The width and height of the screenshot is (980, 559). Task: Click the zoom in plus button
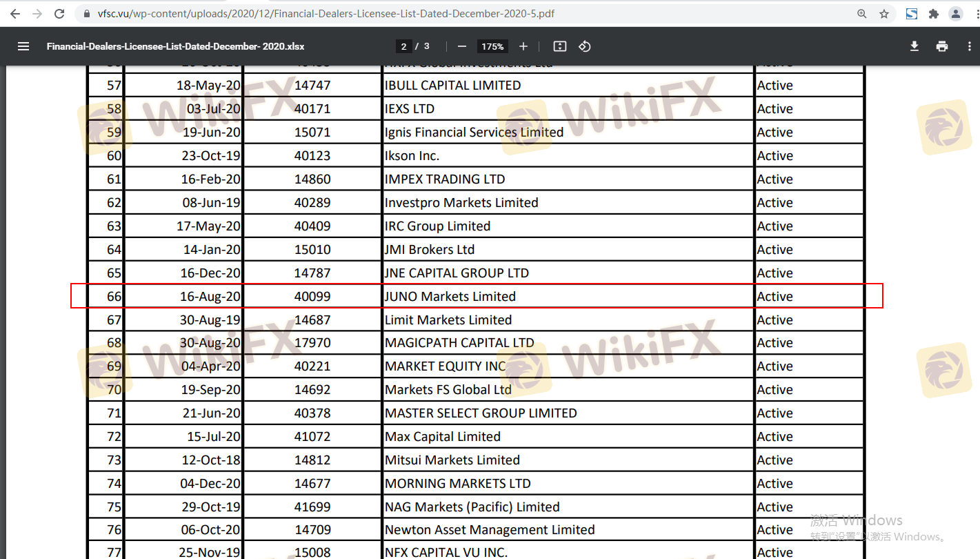523,46
